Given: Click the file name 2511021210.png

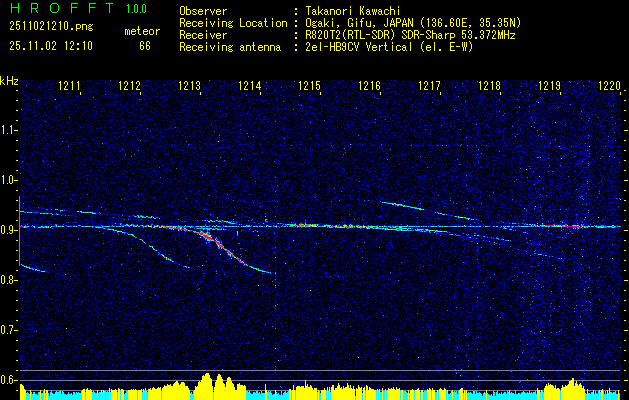Looking at the screenshot, I should click(x=51, y=27).
